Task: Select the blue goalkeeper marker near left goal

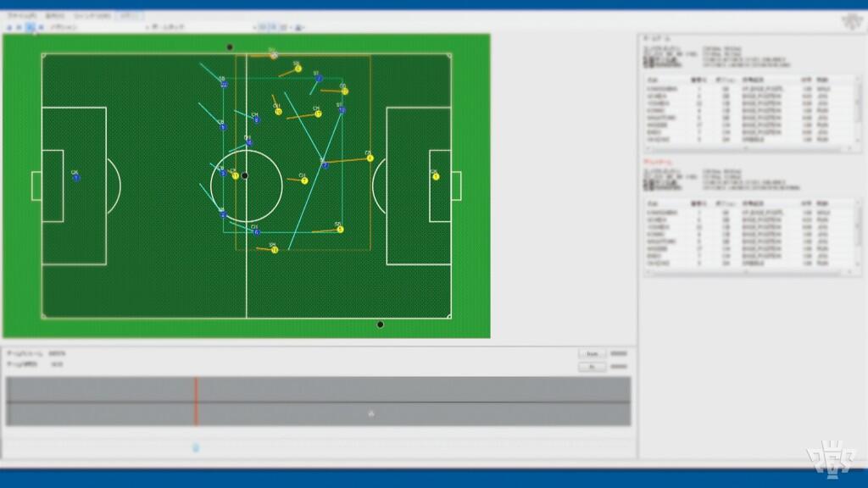Action: tap(75, 178)
